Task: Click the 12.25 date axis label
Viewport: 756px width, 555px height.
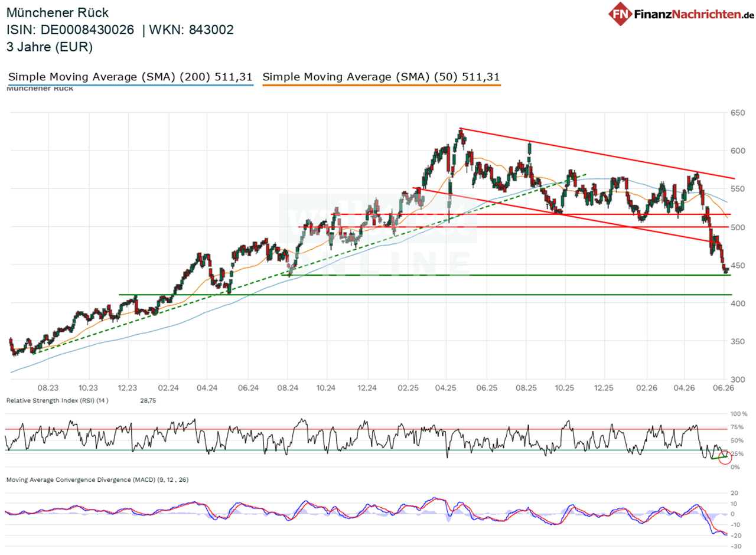Action: (x=605, y=389)
